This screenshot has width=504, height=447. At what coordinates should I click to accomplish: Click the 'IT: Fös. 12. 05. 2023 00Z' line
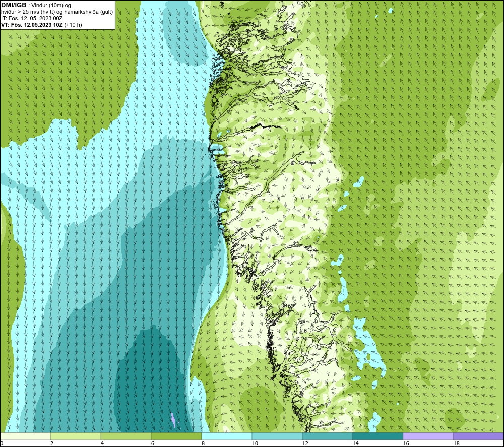tap(32, 18)
